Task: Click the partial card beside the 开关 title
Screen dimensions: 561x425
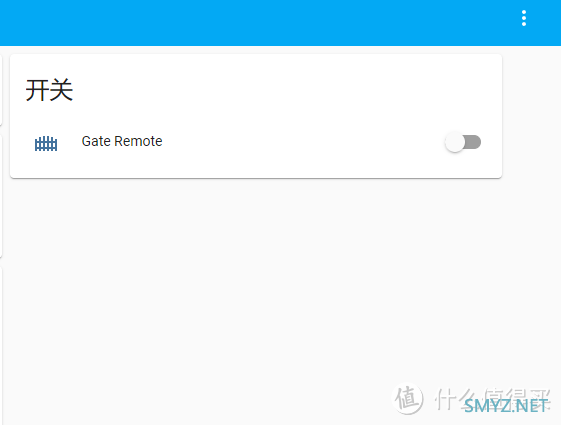Action: click(1, 89)
